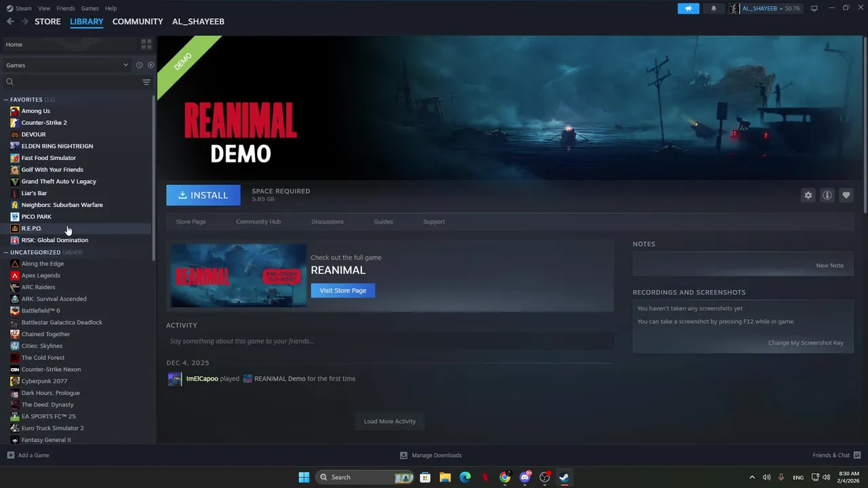Click the recent activity clock filter icon
This screenshot has width=868, height=488.
[139, 65]
